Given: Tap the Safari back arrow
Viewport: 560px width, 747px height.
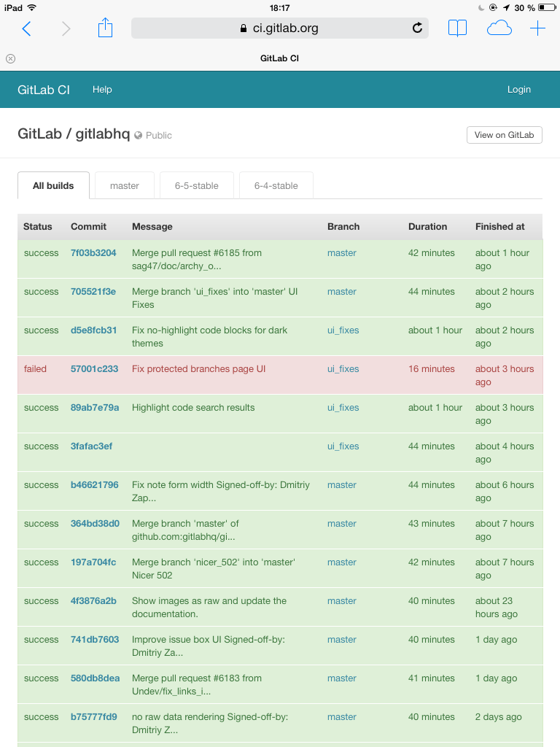Looking at the screenshot, I should tap(26, 28).
